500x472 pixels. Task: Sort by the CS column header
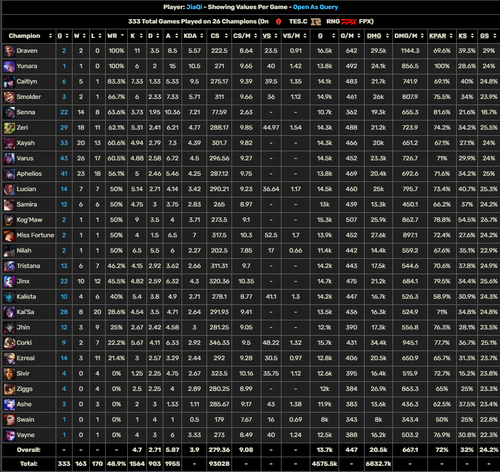click(219, 36)
